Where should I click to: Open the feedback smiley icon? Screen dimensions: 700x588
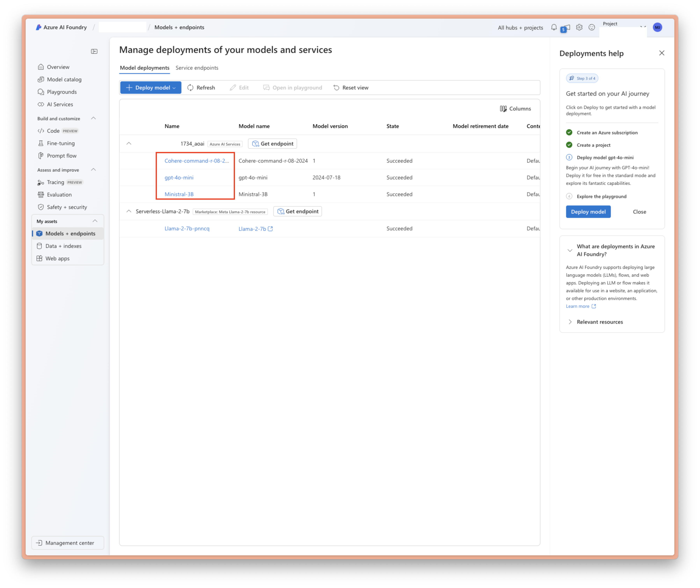(x=592, y=27)
